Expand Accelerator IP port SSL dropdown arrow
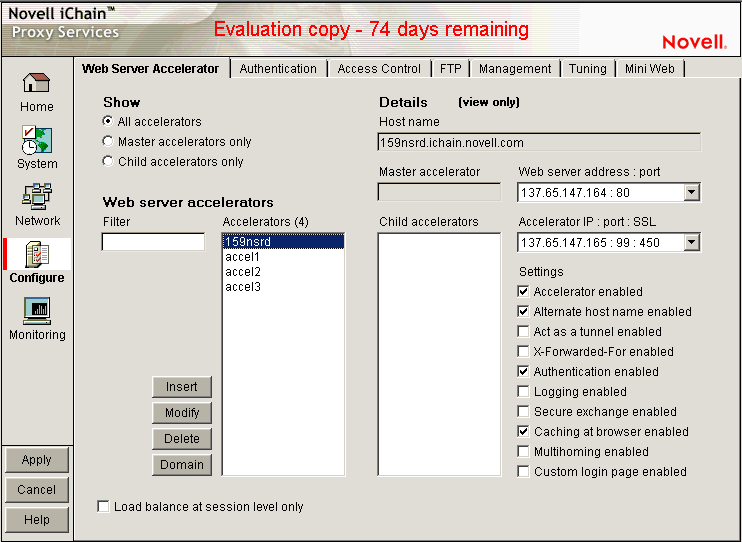The image size is (742, 542). [691, 243]
